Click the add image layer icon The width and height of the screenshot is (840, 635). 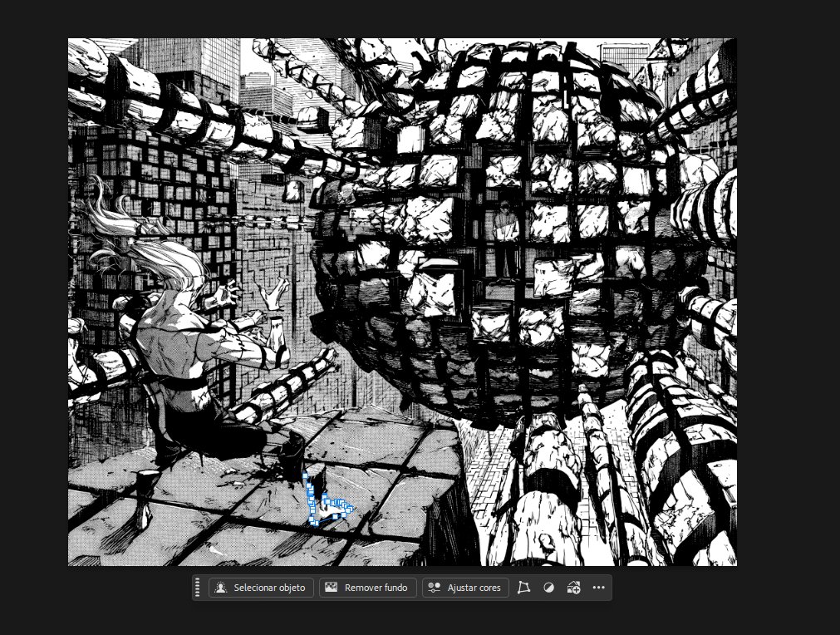pos(573,588)
